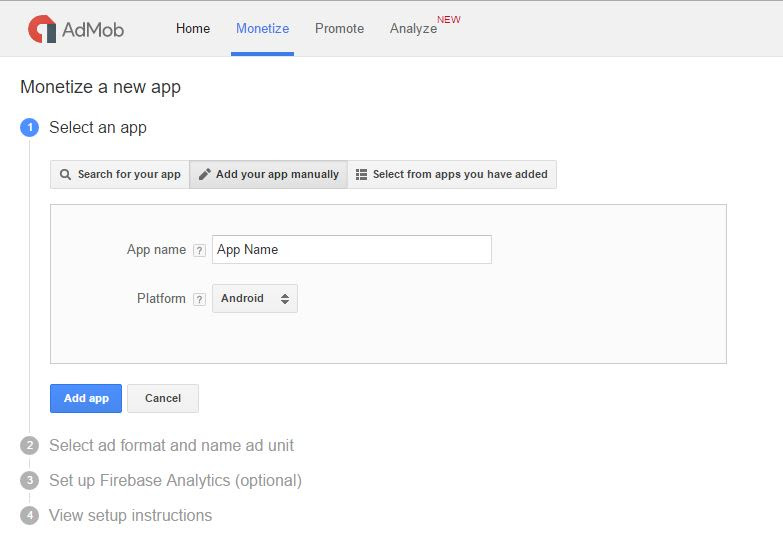Click the step 3 numbered circle icon
Screen dimensions: 783x534
tap(30, 480)
